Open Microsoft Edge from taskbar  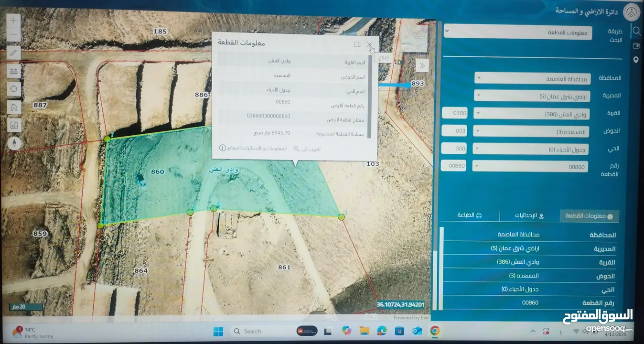click(381, 331)
